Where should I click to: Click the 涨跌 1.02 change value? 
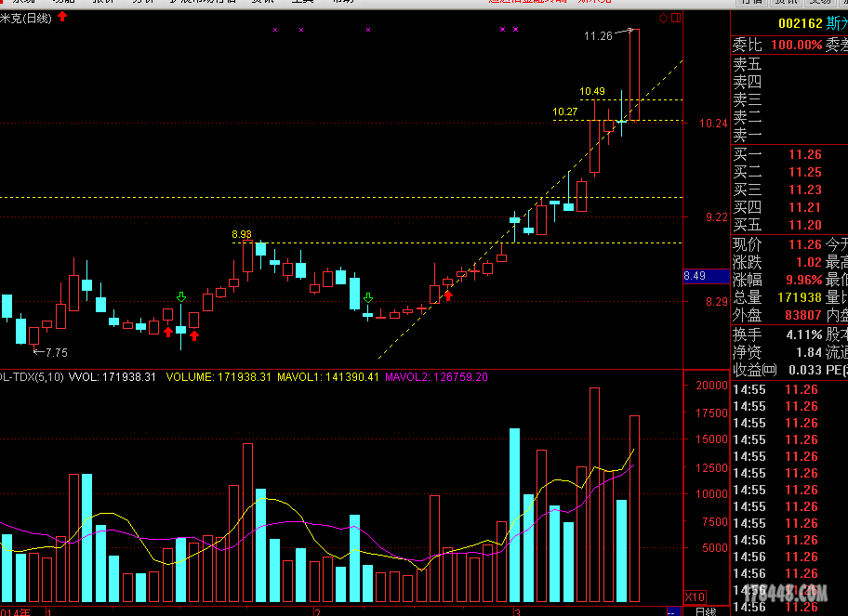[x=809, y=263]
